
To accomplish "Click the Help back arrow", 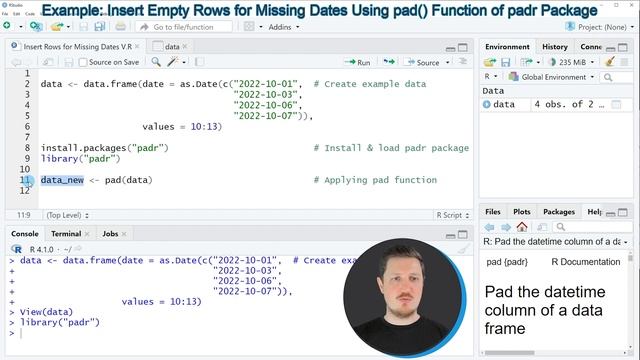I will (x=489, y=227).
